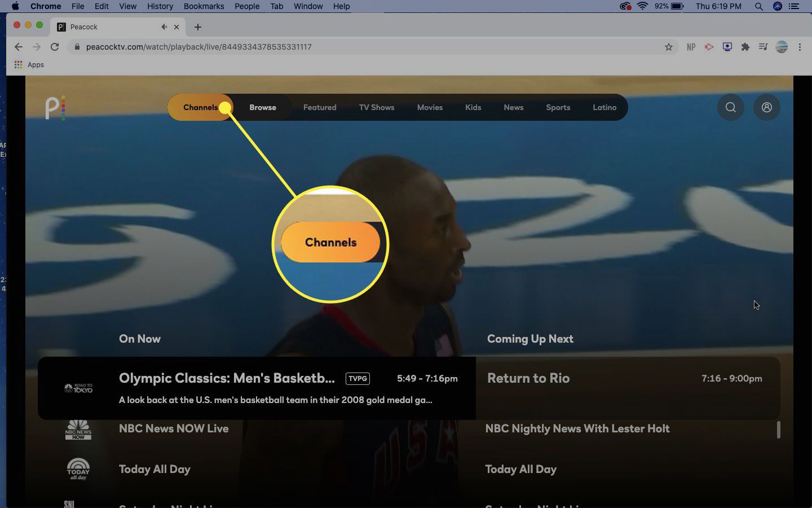The image size is (812, 508).
Task: Select NBC Nightly News With Lester Holt
Action: point(577,428)
